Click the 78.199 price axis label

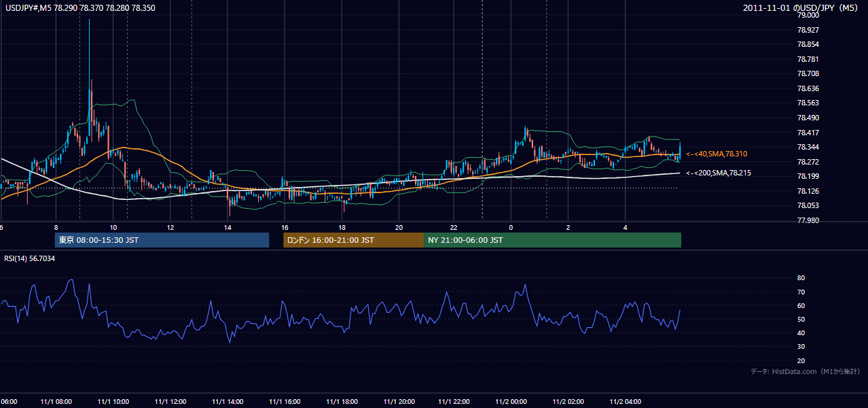[808, 176]
